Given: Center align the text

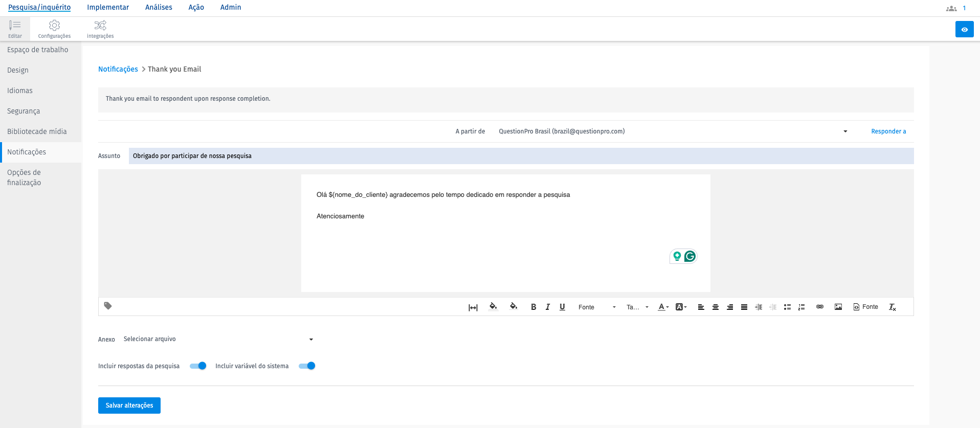Looking at the screenshot, I should coord(716,307).
